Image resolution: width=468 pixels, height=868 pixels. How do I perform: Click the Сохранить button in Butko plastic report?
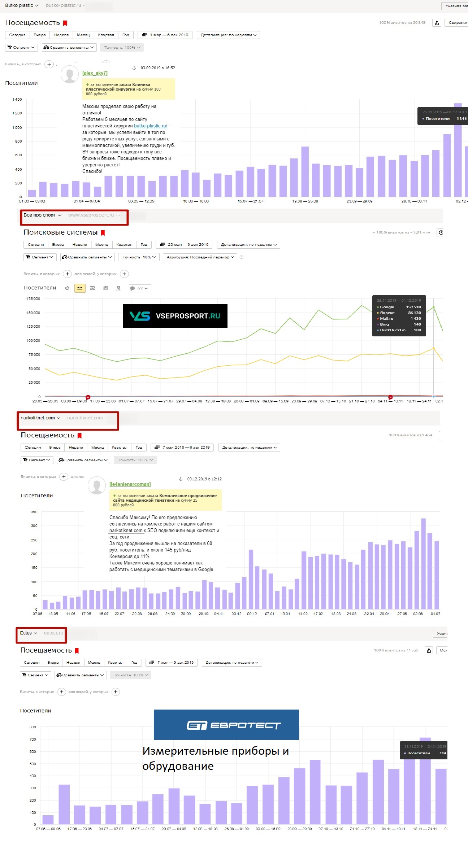point(456,23)
